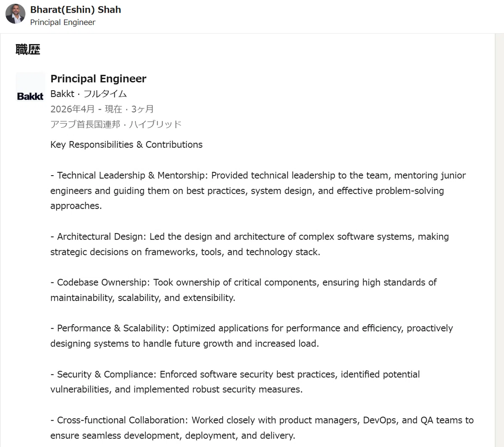Viewport: 504px width, 447px height.
Task: Select the Security & Compliance paragraph
Action: (235, 381)
